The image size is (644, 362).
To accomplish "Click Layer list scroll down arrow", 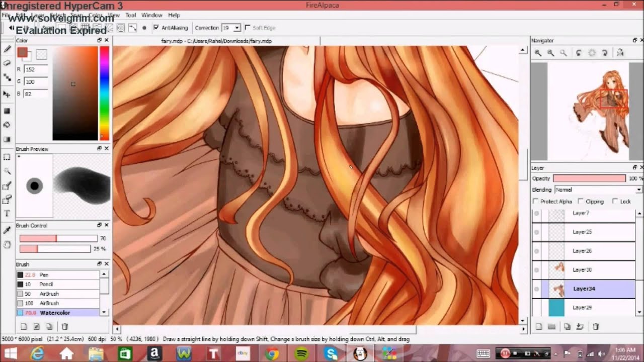I will [x=639, y=312].
